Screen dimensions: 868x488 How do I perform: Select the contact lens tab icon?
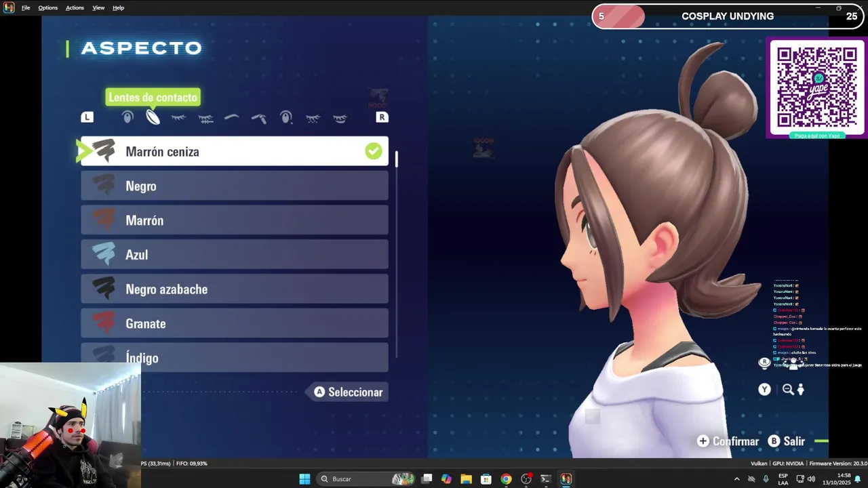pyautogui.click(x=153, y=117)
